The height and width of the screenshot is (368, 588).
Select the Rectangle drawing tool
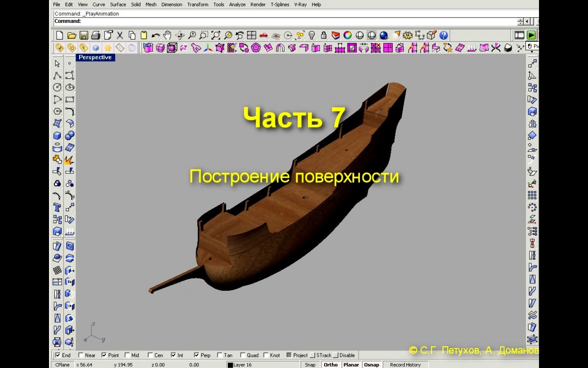point(70,99)
